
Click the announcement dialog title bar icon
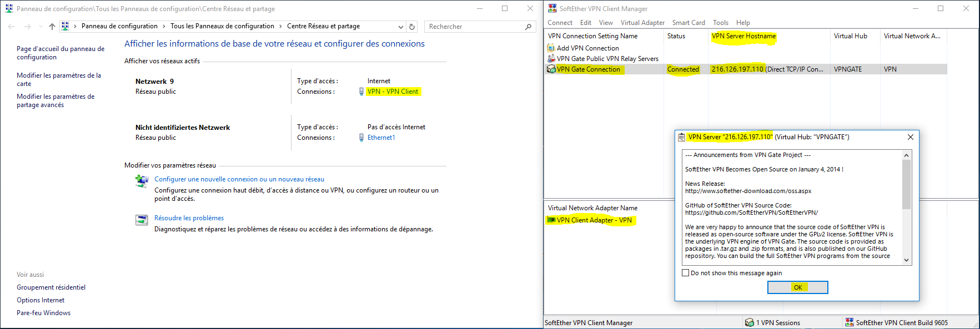click(681, 137)
